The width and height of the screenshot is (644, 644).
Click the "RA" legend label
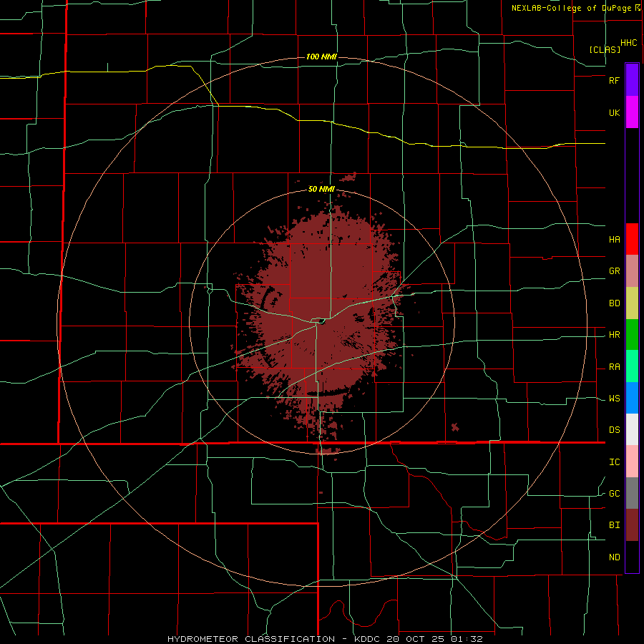tap(614, 367)
